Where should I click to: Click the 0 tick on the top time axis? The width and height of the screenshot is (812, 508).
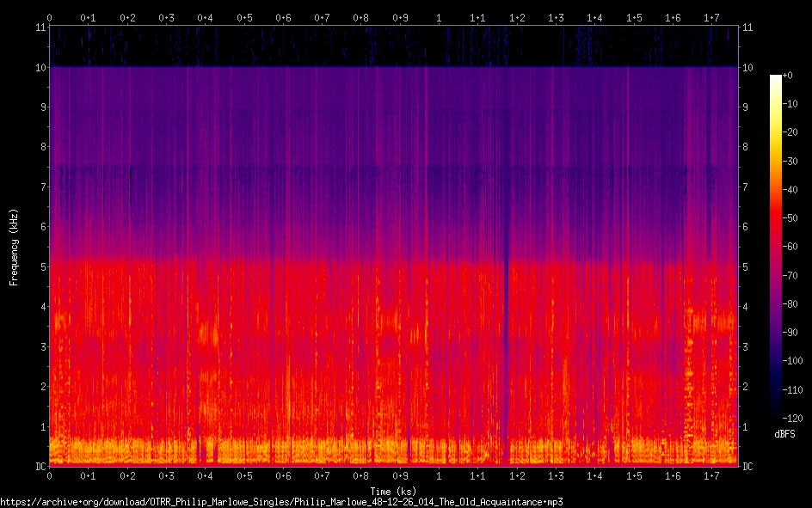50,17
